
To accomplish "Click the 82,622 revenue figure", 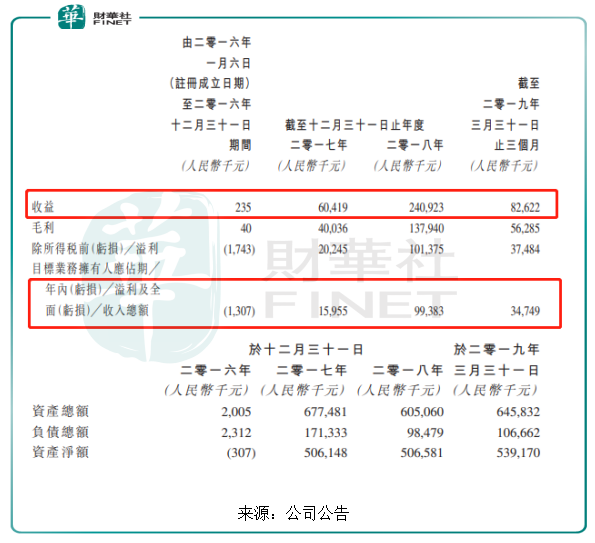I will tap(525, 208).
